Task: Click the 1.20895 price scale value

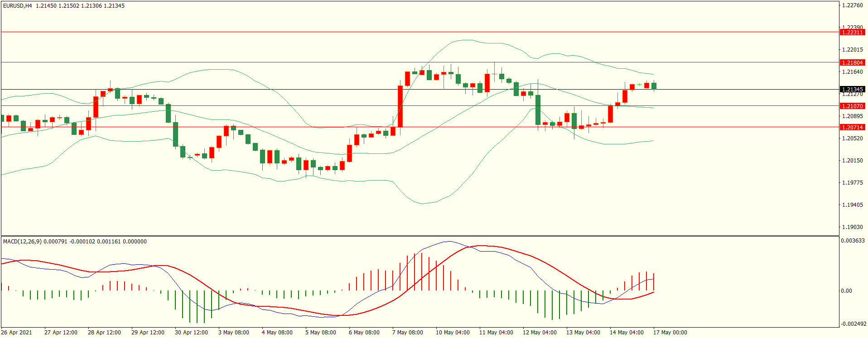Action: coord(852,116)
